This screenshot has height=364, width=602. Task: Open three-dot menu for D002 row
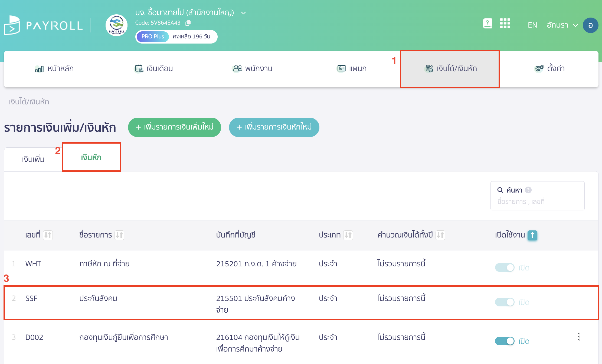(579, 337)
